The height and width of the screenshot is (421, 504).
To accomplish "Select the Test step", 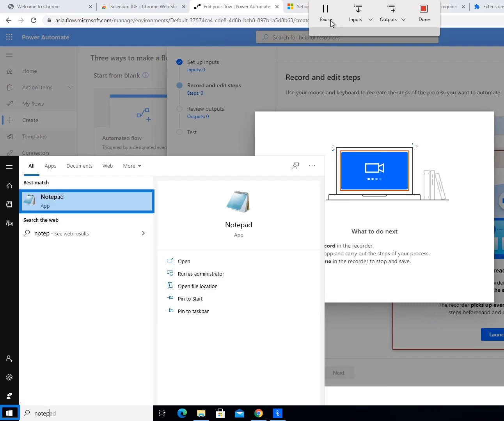I will tap(192, 132).
